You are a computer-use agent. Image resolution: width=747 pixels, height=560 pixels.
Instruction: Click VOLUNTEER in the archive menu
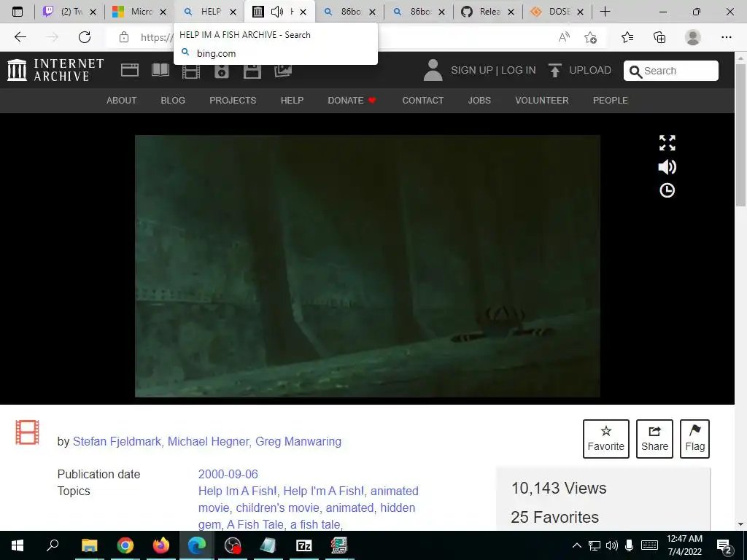pos(542,101)
